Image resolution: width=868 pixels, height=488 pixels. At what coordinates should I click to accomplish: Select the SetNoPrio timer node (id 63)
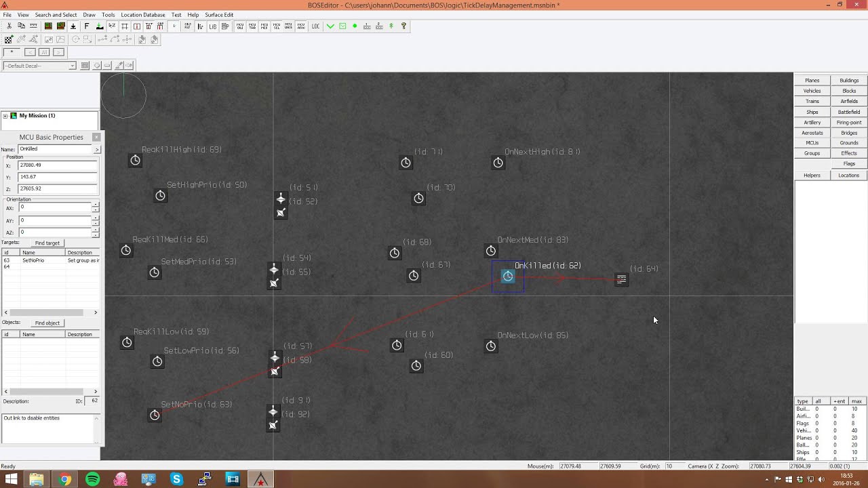(155, 415)
